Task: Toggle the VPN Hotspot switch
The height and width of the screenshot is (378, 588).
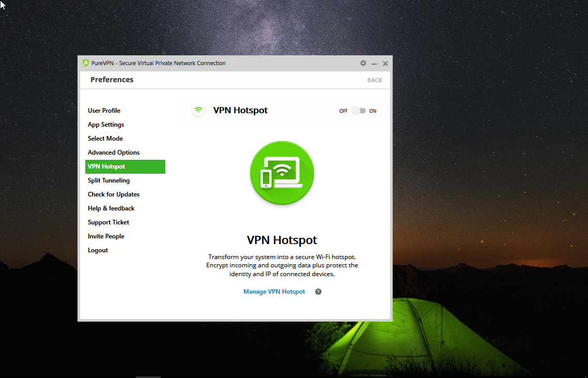Action: [359, 111]
